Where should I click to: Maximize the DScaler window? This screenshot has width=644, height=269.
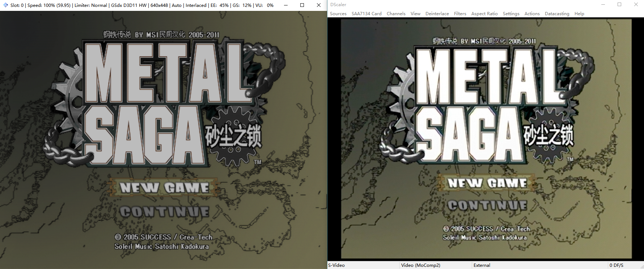[x=619, y=5]
